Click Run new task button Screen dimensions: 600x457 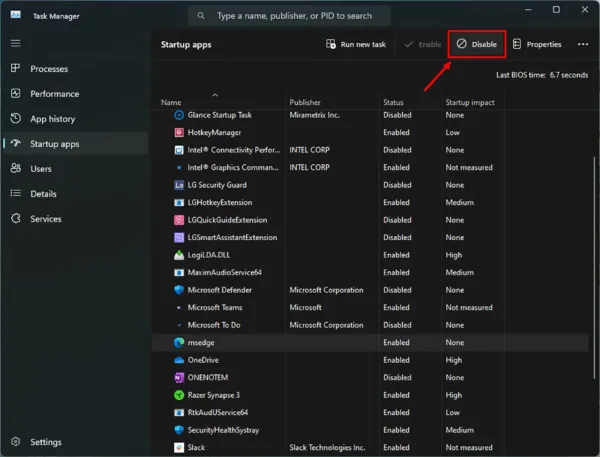[x=356, y=44]
